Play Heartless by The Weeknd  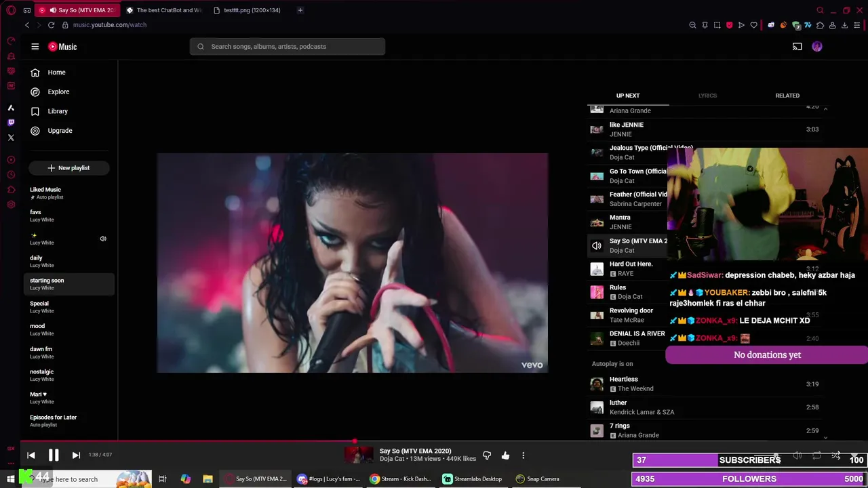tap(705, 384)
